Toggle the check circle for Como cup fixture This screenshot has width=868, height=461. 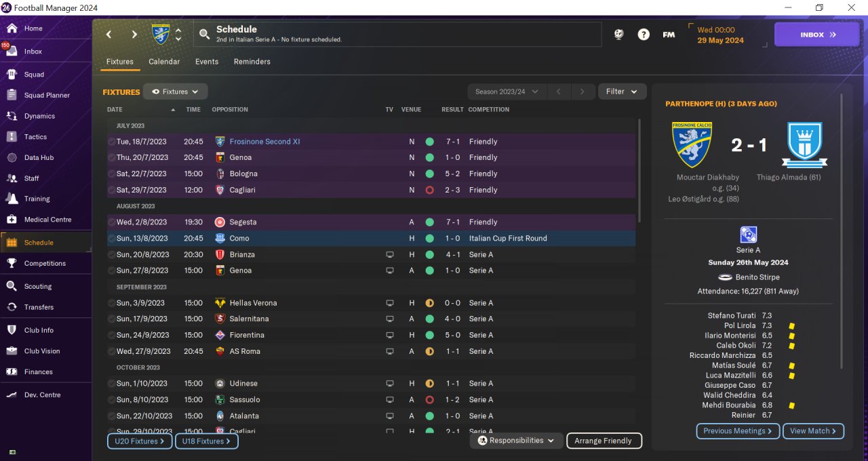click(111, 239)
